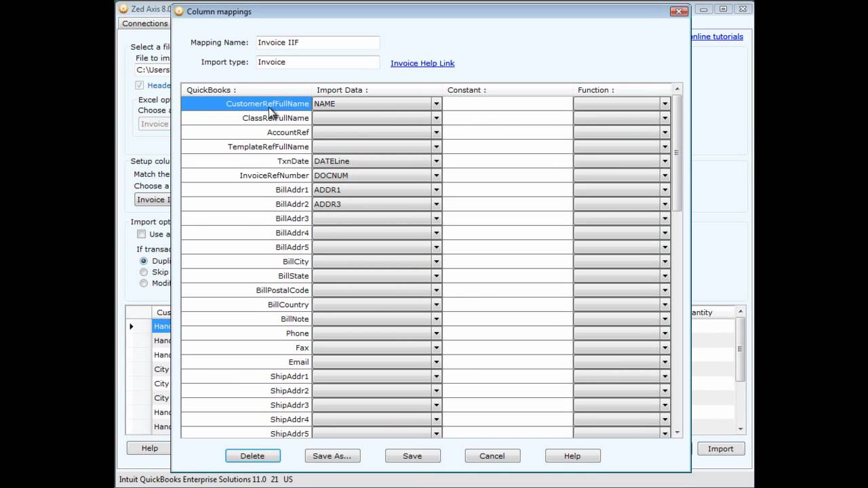Click the Column mappings dialog title icon
This screenshot has height=488, width=868.
(179, 12)
